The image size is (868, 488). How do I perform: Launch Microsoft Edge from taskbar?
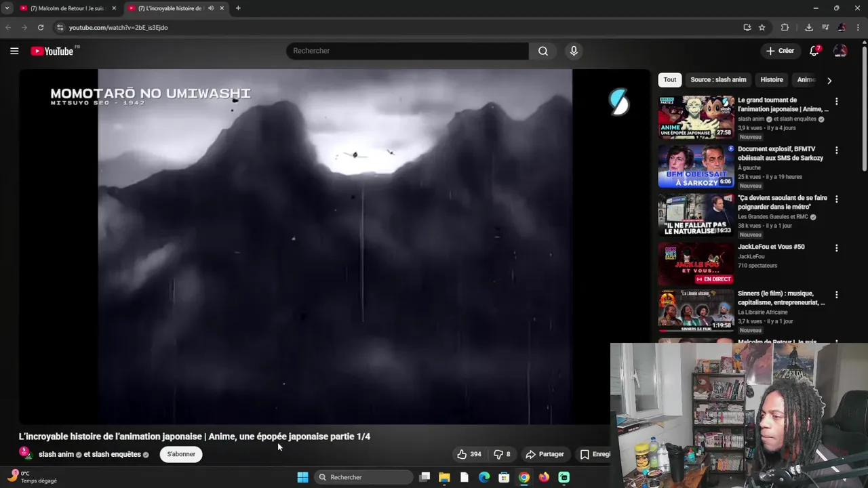484,477
